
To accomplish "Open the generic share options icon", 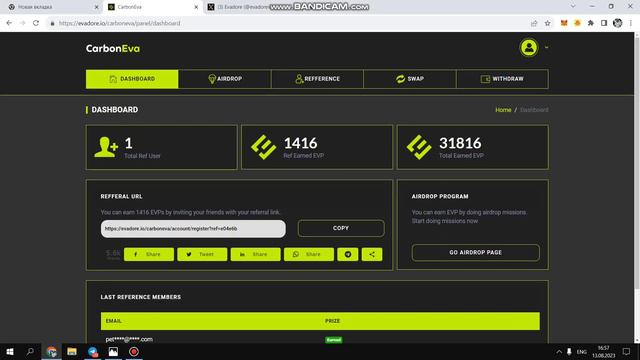I will (372, 254).
